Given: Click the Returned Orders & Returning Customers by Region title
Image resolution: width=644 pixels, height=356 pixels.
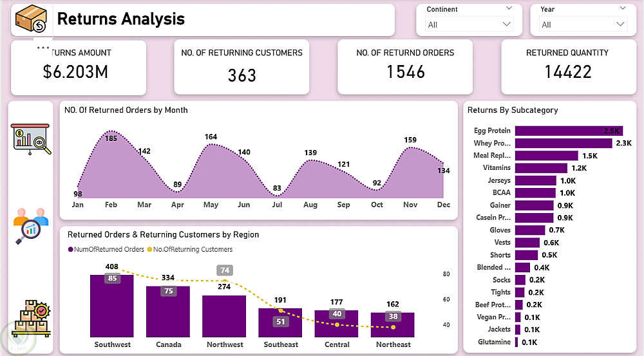Looking at the screenshot, I should (164, 234).
